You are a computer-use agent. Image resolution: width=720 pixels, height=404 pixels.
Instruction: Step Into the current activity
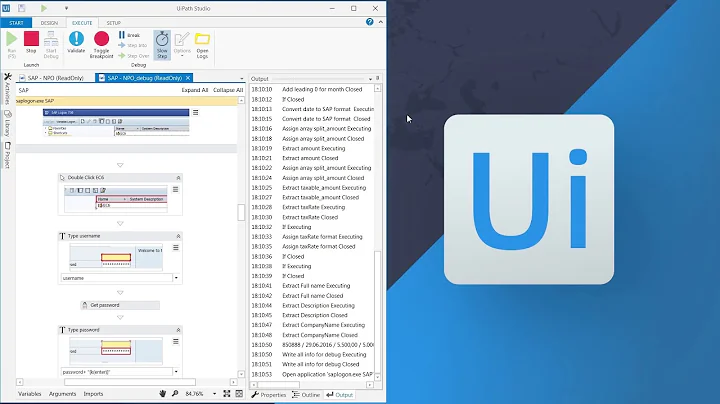tap(133, 45)
